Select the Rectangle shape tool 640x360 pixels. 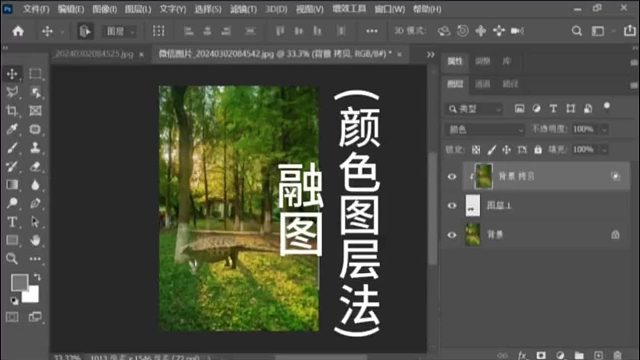click(x=12, y=240)
